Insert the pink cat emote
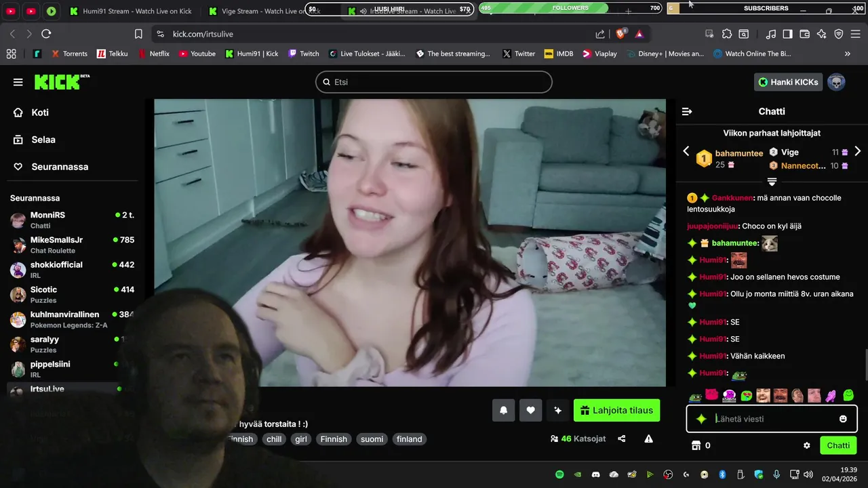 (x=712, y=395)
